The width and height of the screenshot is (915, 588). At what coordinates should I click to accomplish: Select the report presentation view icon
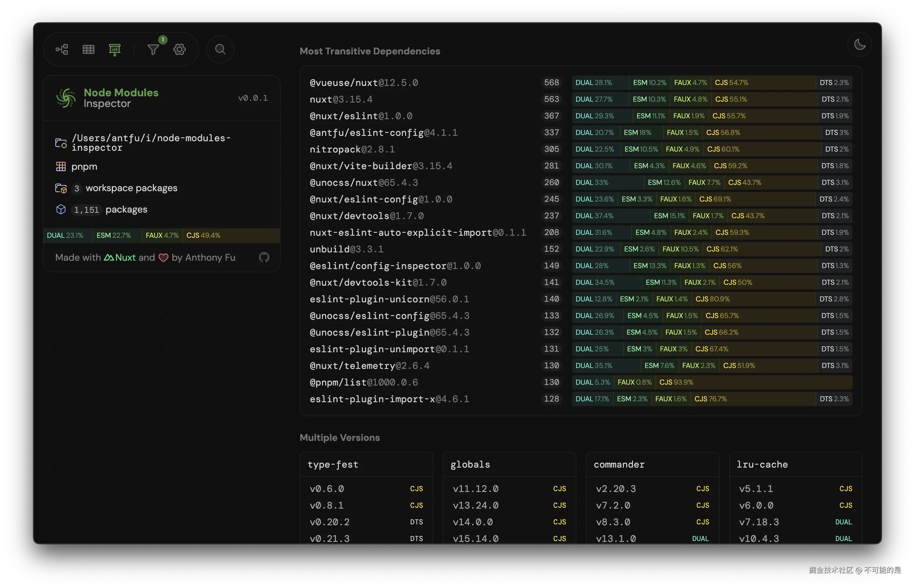[x=114, y=49]
